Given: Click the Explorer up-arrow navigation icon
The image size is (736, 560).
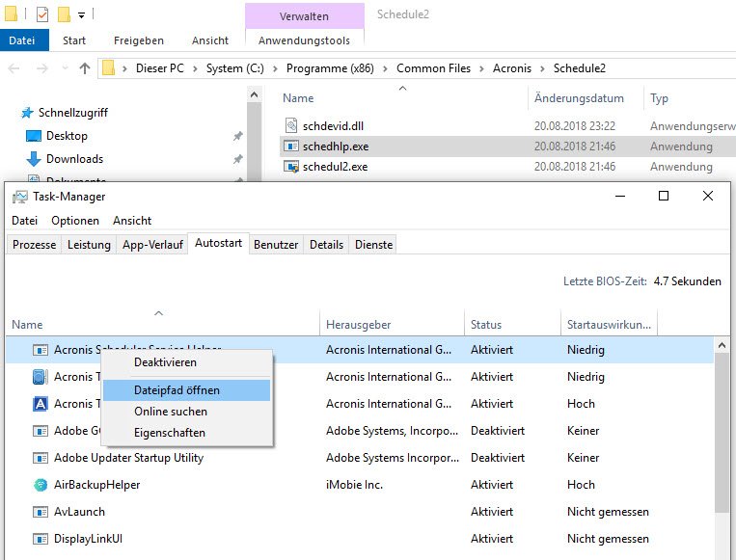Looking at the screenshot, I should tap(85, 68).
